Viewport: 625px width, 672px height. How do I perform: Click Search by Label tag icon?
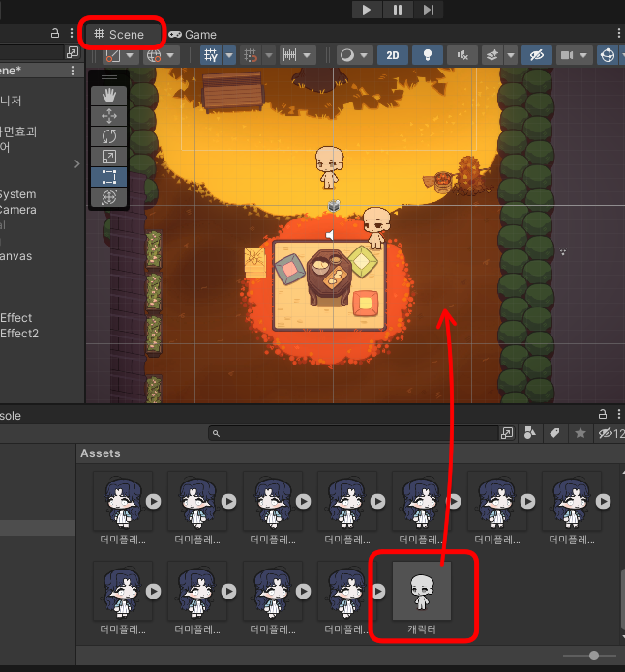coord(554,433)
